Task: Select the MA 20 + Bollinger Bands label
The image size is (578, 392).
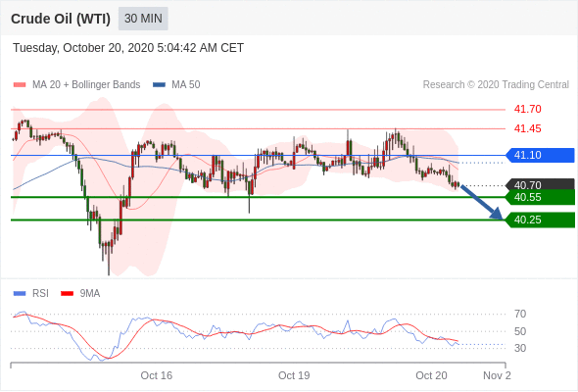Action: (x=86, y=85)
